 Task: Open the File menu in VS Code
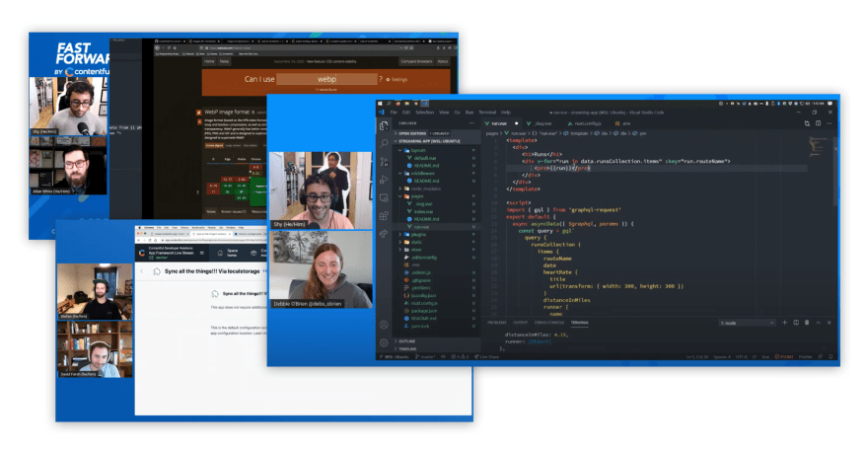[394, 113]
